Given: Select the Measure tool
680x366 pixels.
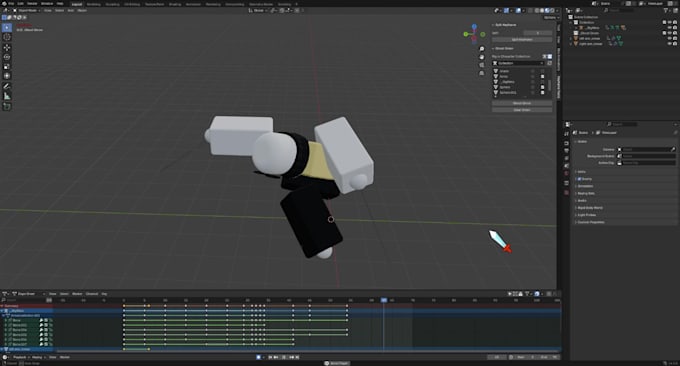Looking at the screenshot, I should pyautogui.click(x=7, y=96).
